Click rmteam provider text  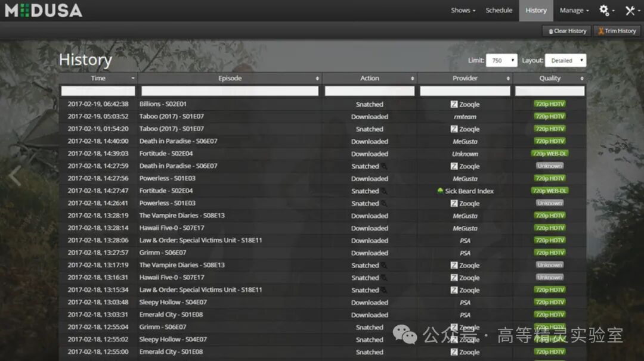pyautogui.click(x=465, y=117)
